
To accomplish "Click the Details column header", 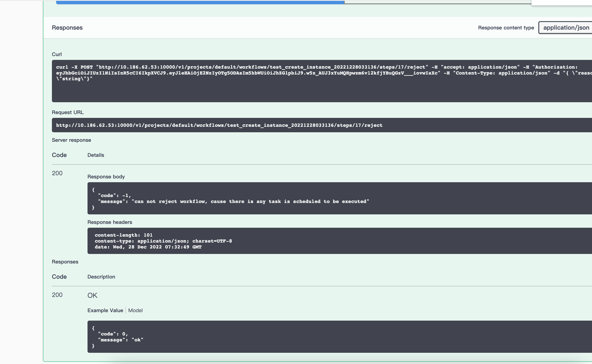I will 96,155.
